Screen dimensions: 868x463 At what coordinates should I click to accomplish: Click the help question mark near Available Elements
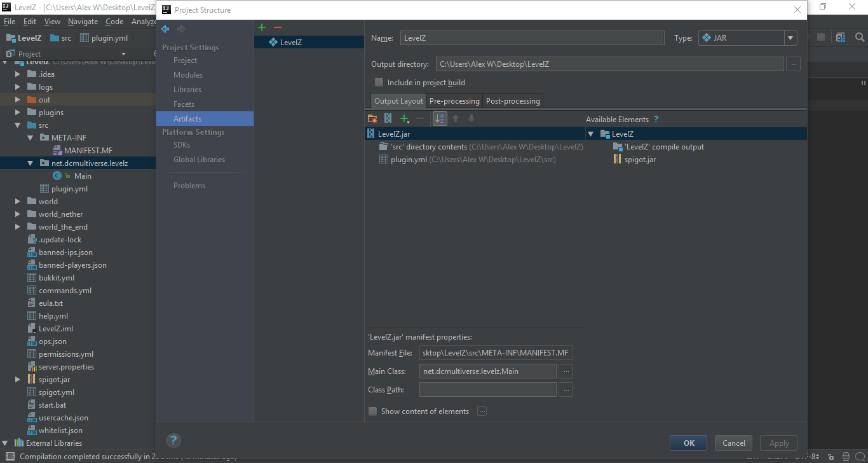click(656, 119)
